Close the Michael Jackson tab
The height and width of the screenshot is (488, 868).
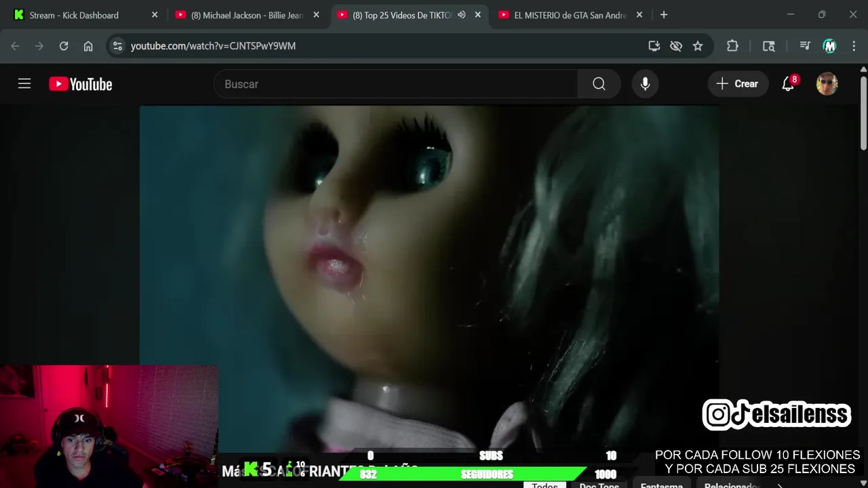pos(316,15)
